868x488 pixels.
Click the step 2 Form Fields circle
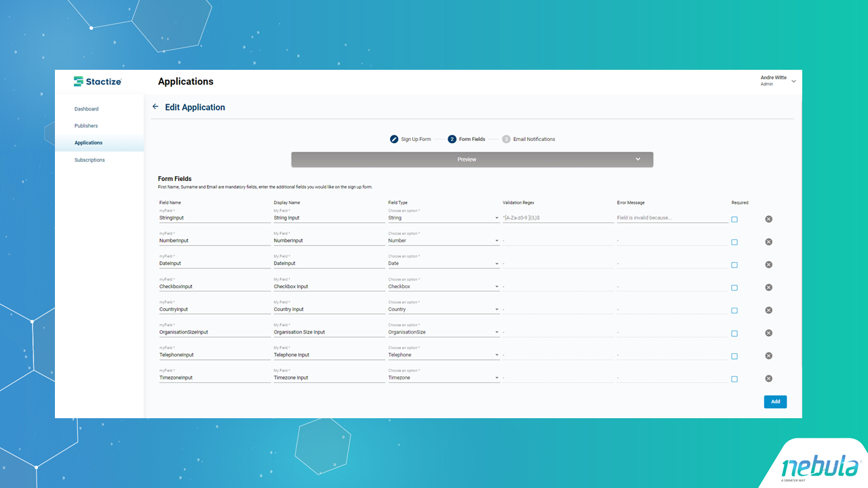[x=452, y=139]
